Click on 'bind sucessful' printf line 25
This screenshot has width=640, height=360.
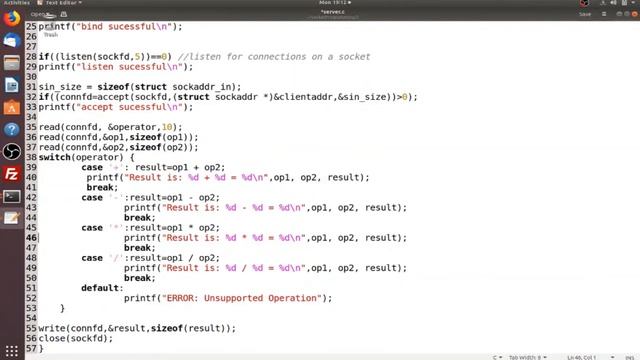[110, 27]
